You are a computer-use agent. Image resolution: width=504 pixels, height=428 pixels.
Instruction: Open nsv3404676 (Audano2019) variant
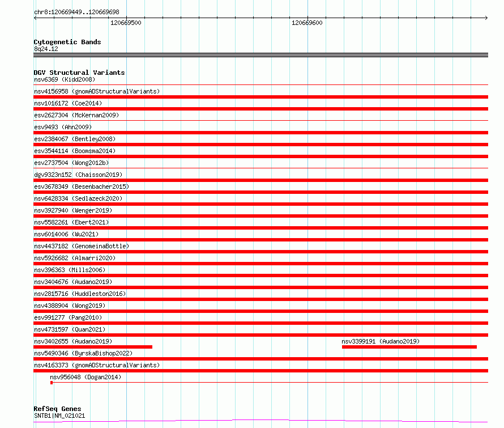coord(73,282)
